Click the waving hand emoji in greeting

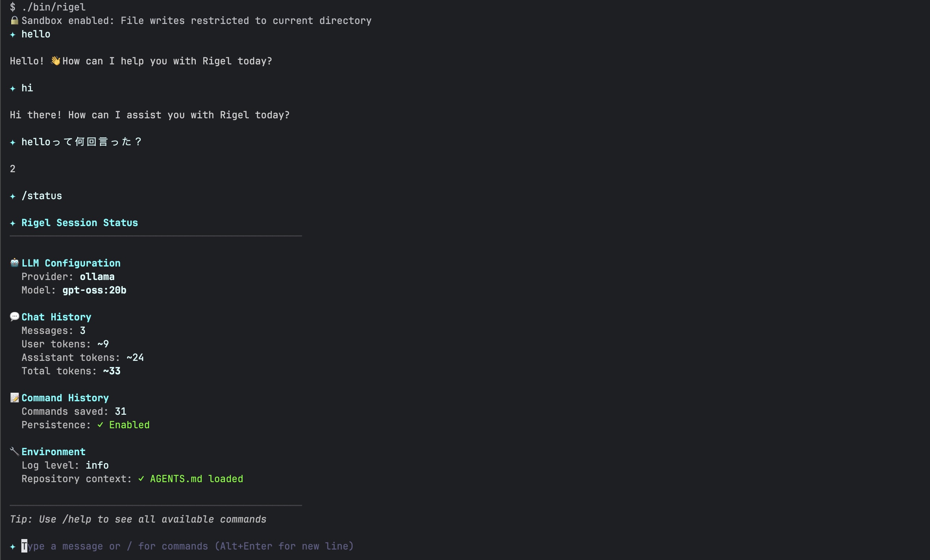click(x=55, y=61)
